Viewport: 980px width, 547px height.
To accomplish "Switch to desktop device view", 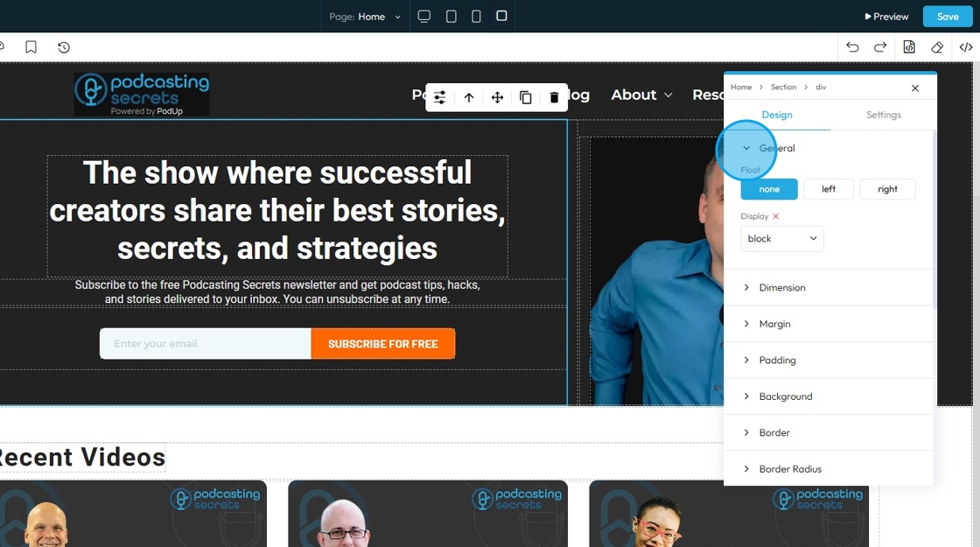I will coord(423,17).
